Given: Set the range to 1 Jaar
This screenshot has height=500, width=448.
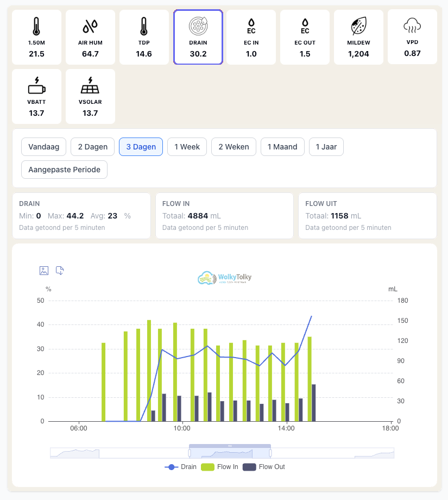Looking at the screenshot, I should [x=326, y=147].
